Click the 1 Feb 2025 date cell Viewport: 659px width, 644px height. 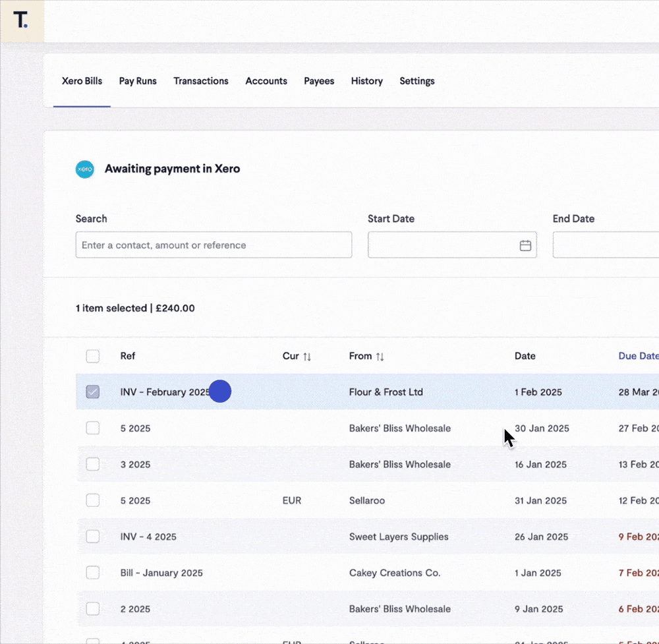tap(538, 392)
